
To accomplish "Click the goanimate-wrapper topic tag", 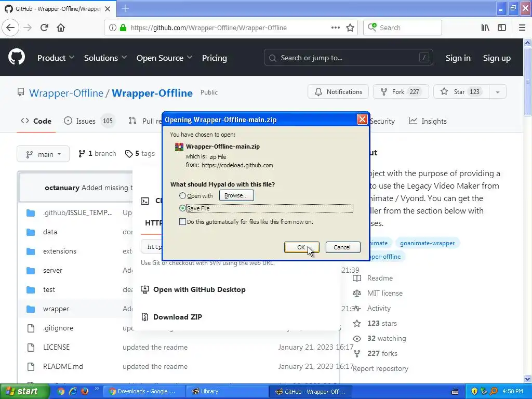I will pos(427,243).
